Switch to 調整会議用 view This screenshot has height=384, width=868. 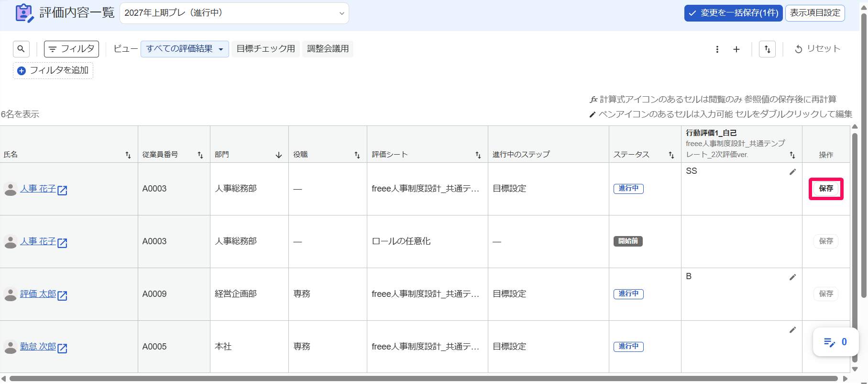point(328,49)
